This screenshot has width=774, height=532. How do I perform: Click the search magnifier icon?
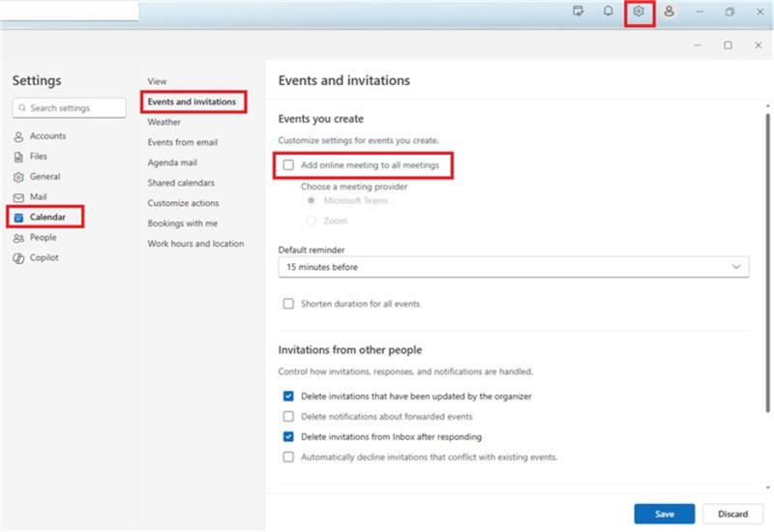pos(22,107)
